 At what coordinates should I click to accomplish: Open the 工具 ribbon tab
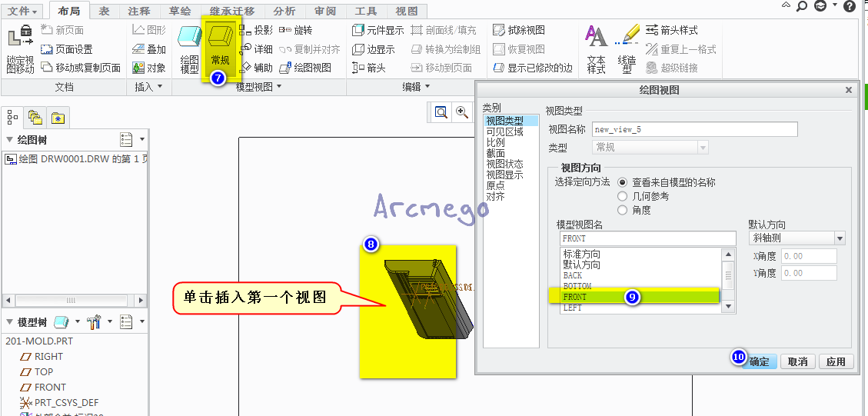[x=366, y=11]
